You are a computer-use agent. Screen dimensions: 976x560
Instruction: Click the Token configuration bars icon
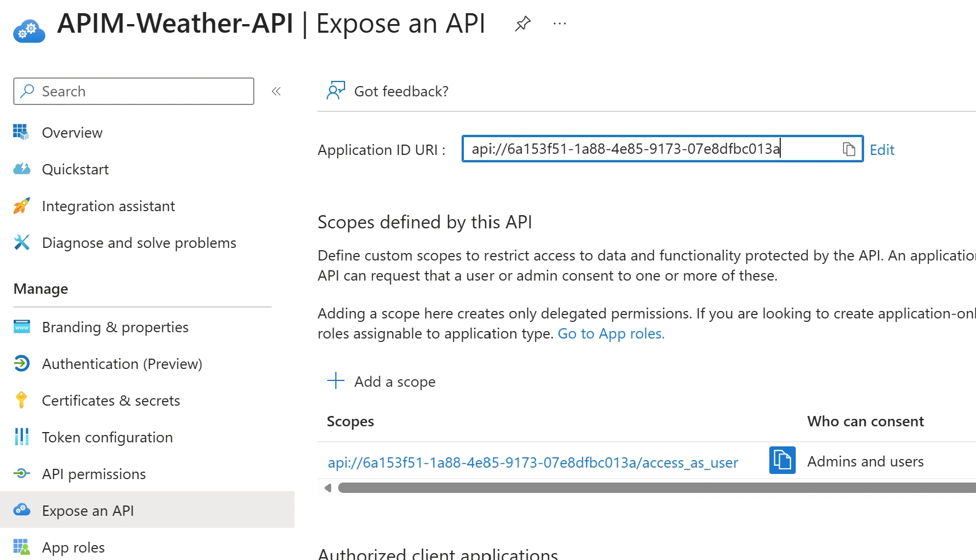21,437
